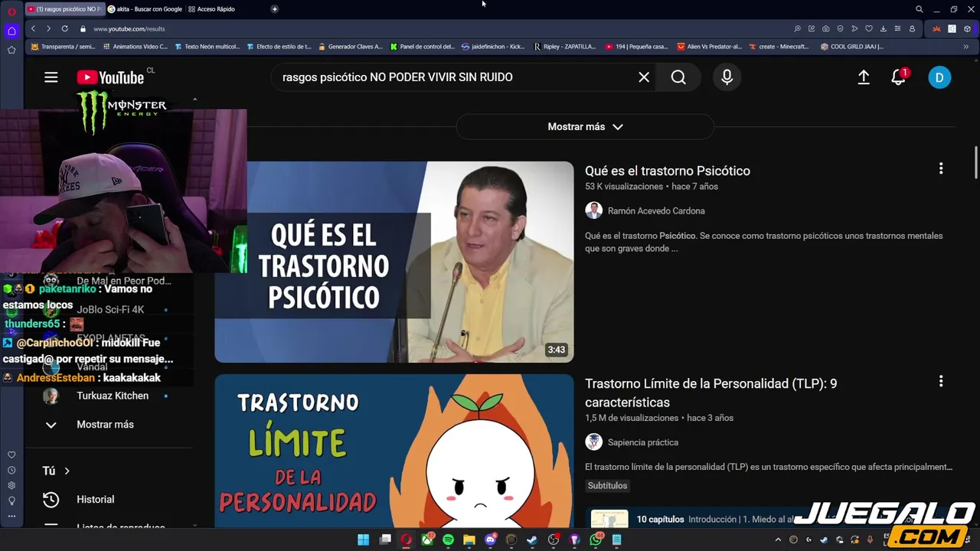This screenshot has height=551, width=980.
Task: Expand the Mostrar más subscriptions list
Action: pos(105,424)
